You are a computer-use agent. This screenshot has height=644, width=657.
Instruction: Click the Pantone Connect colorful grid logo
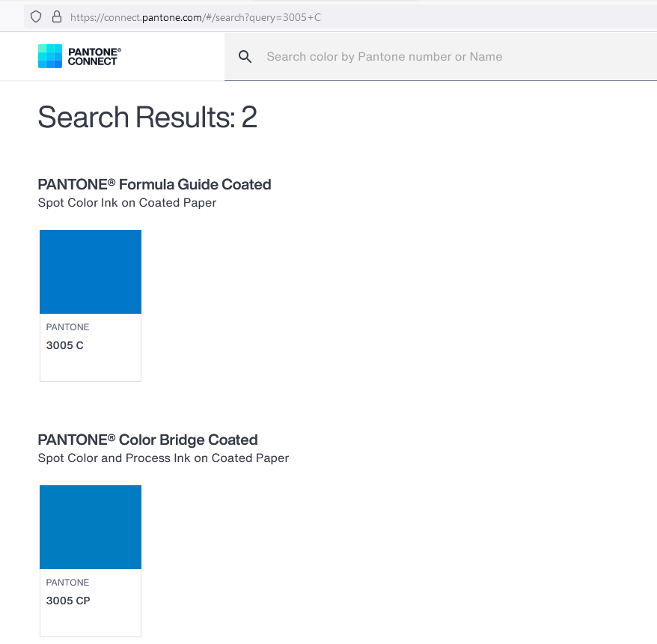50,55
